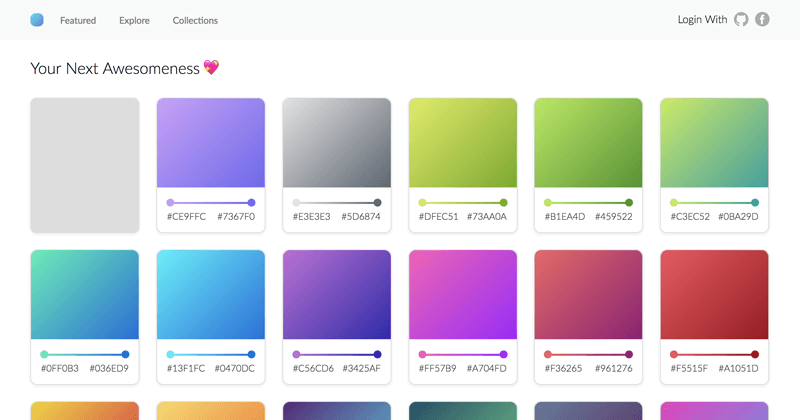Log in with the Facebook icon

click(762, 19)
